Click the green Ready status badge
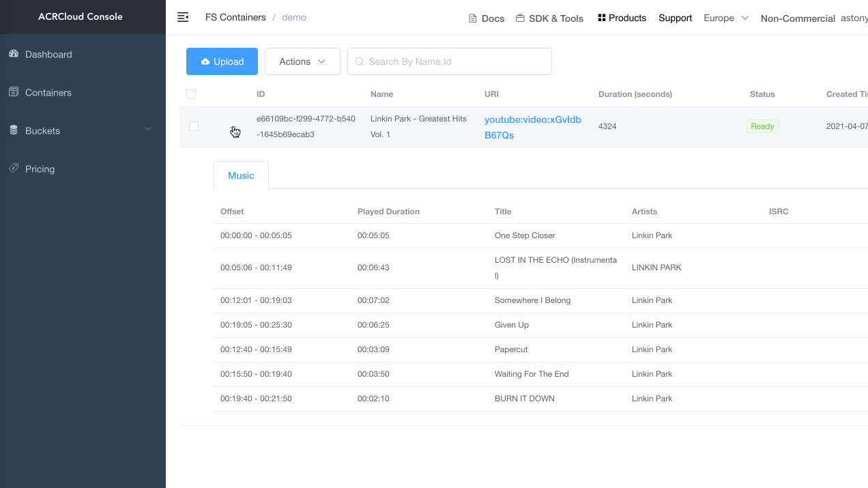 pyautogui.click(x=762, y=126)
